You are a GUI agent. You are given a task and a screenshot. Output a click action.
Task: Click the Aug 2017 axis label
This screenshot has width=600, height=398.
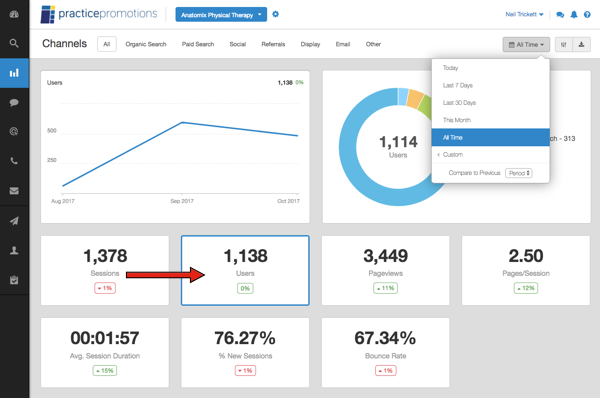pyautogui.click(x=63, y=201)
